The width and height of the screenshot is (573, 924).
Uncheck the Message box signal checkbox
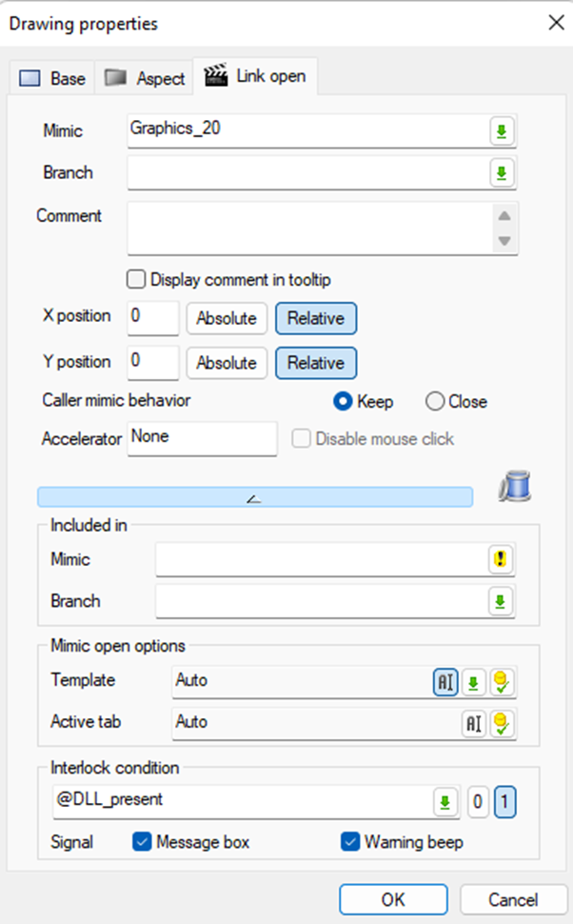coord(142,842)
